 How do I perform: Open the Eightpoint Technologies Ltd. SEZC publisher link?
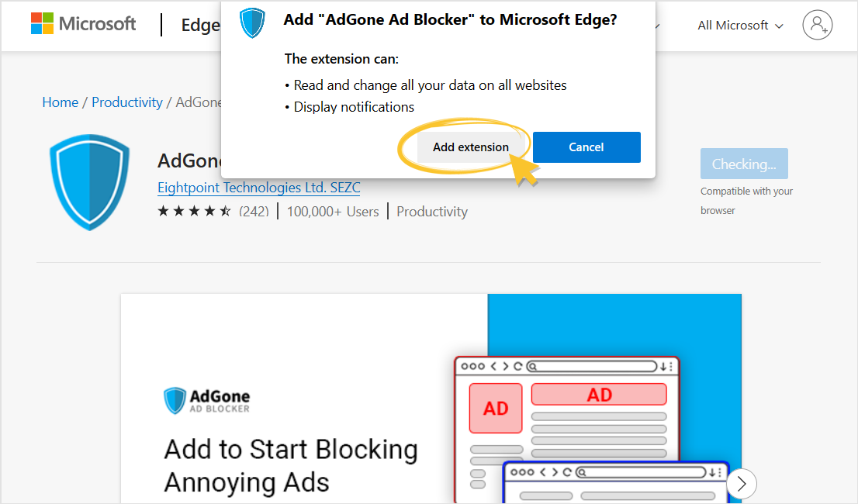258,187
